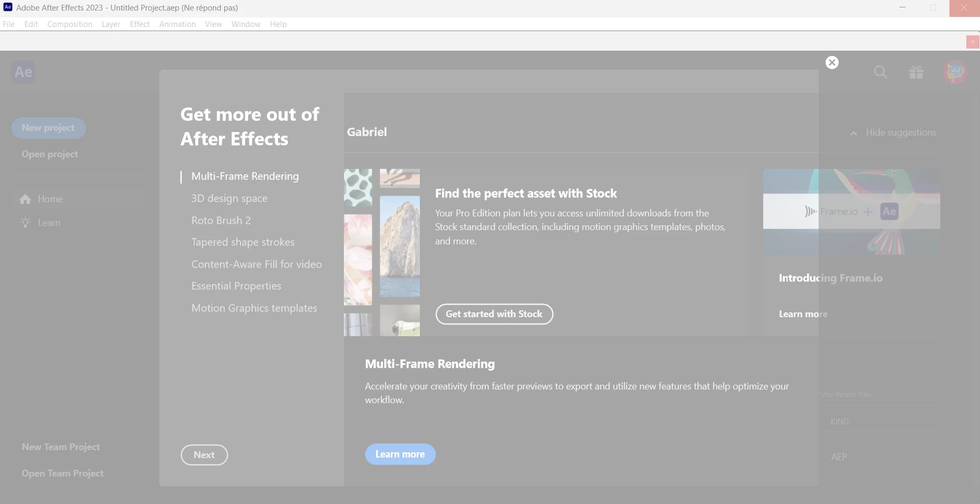Screen dimensions: 980x504
Task: Open the Layer menu
Action: tap(111, 24)
